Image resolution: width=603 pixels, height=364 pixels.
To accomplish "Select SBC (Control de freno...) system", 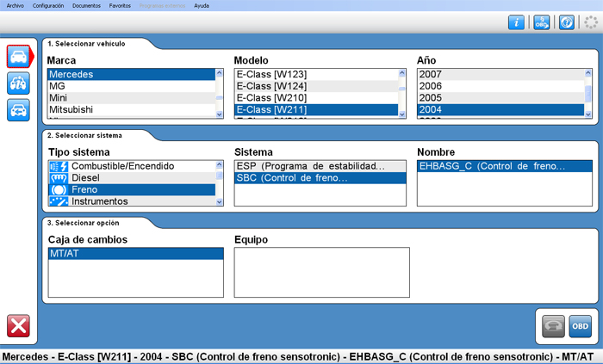I will (x=320, y=178).
